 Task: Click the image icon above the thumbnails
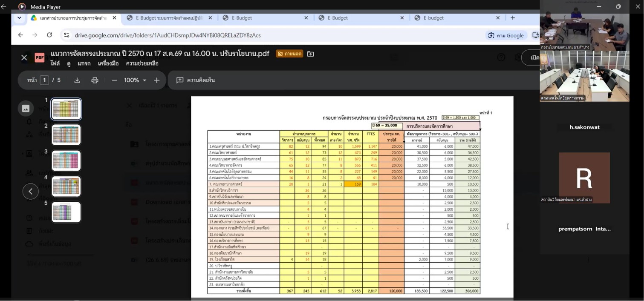tap(26, 108)
